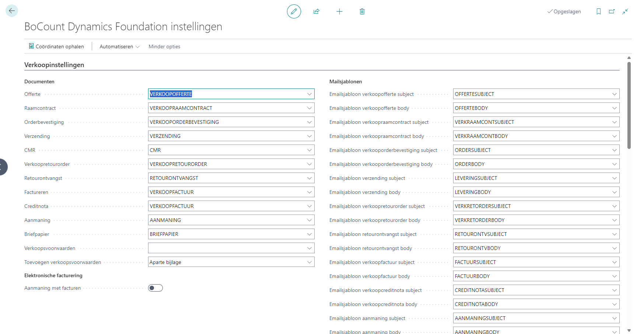Create new record with plus icon

(x=339, y=11)
